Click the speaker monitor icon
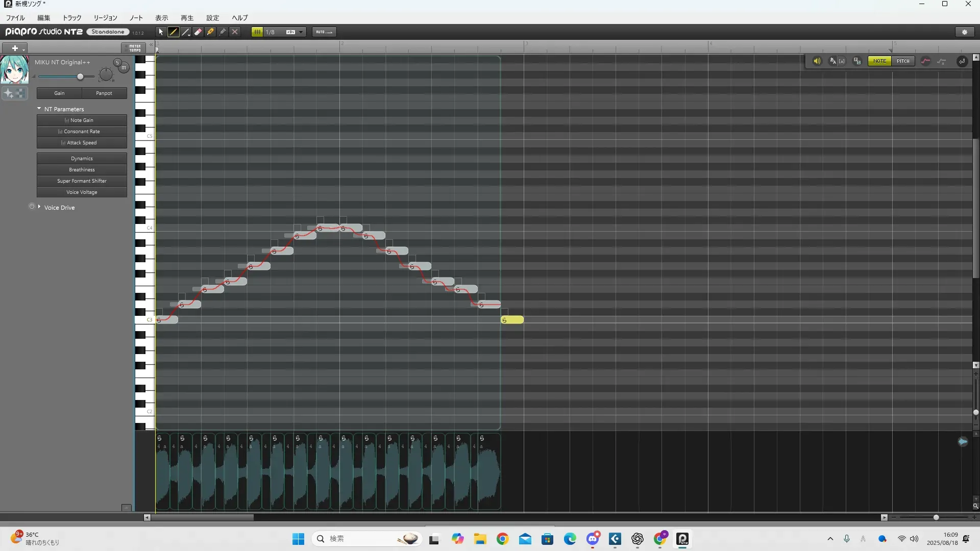Image resolution: width=980 pixels, height=551 pixels. (817, 61)
